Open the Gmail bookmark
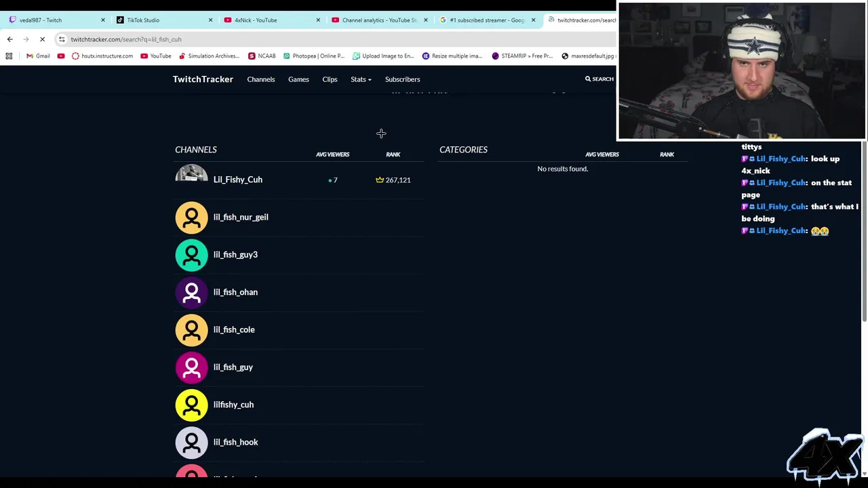This screenshot has width=868, height=488. 38,56
